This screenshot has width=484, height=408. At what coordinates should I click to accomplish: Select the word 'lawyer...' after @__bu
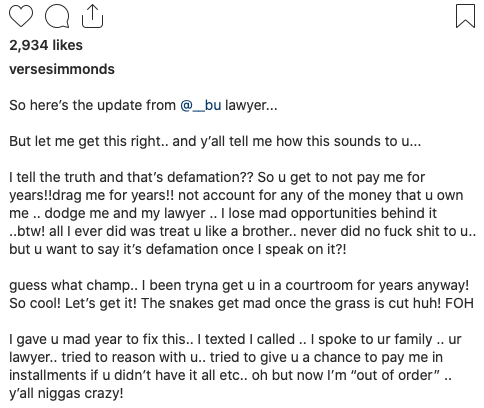[251, 105]
